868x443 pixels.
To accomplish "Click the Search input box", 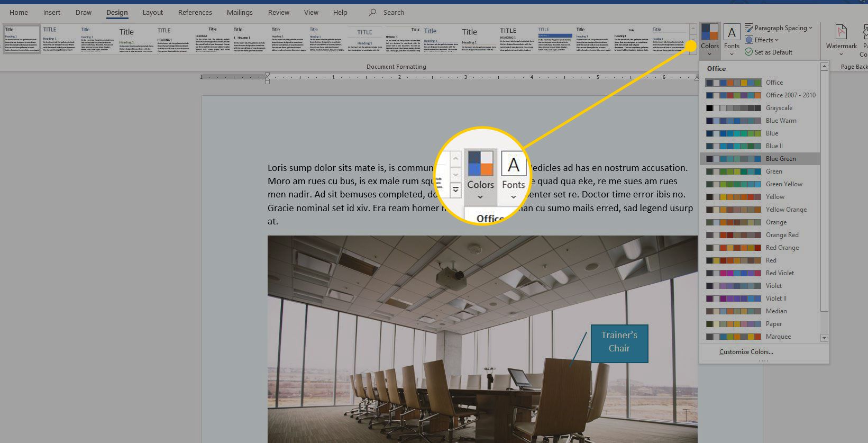I will (394, 12).
